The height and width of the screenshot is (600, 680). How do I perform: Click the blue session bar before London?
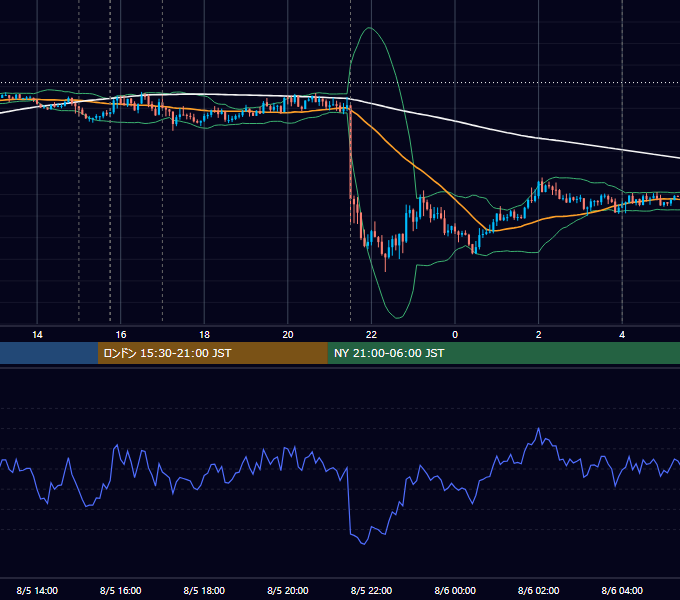pyautogui.click(x=49, y=353)
